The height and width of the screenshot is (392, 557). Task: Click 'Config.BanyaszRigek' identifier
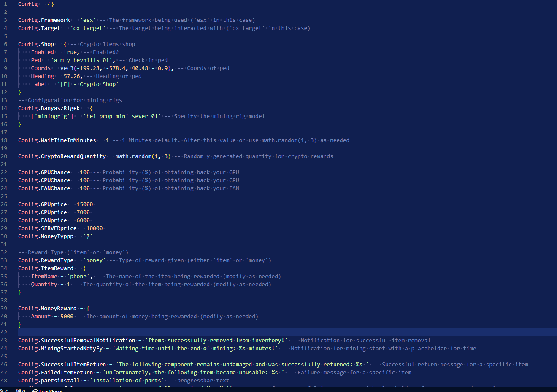pos(49,108)
